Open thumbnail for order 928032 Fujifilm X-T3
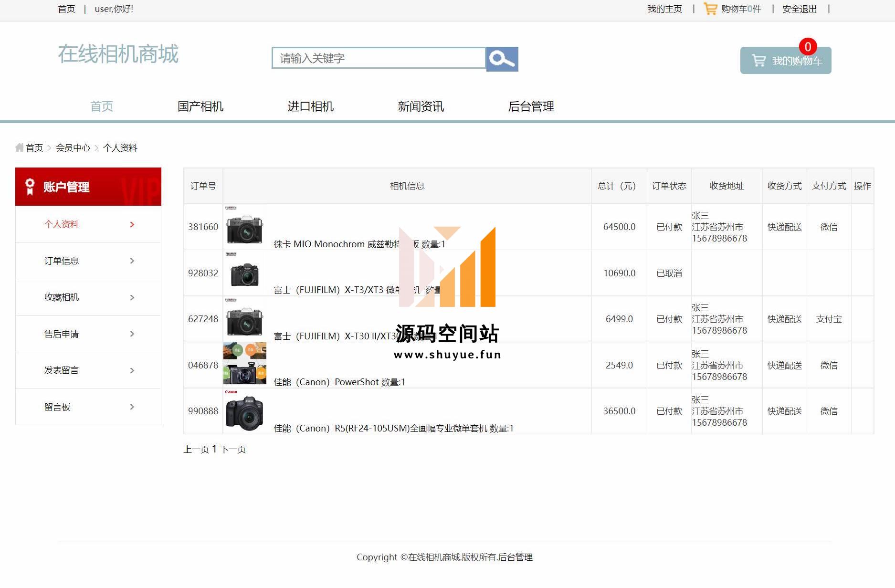This screenshot has height=588, width=895. (x=244, y=273)
